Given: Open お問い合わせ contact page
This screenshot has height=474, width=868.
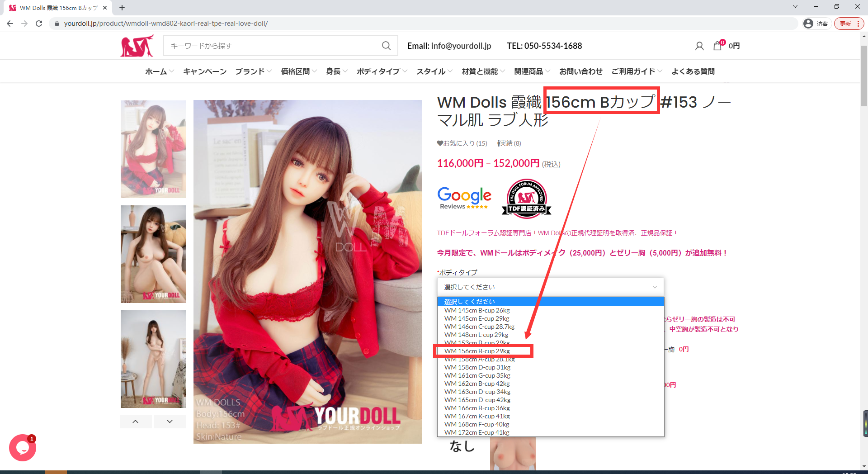Looking at the screenshot, I should coord(581,71).
